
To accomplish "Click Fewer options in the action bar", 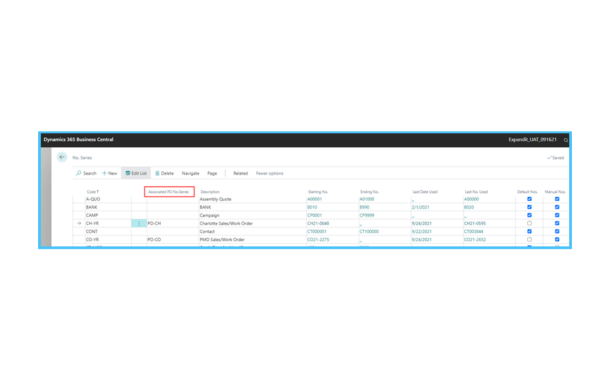I will coord(270,174).
